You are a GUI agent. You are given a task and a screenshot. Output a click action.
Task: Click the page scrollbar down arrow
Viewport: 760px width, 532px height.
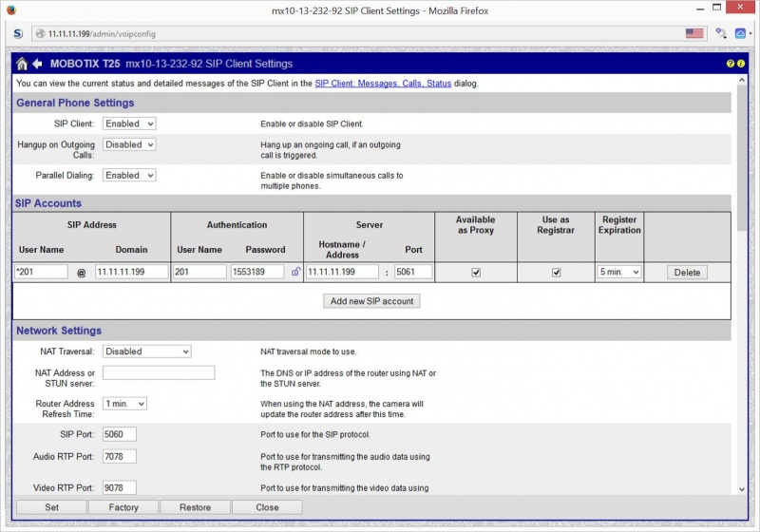pyautogui.click(x=742, y=489)
